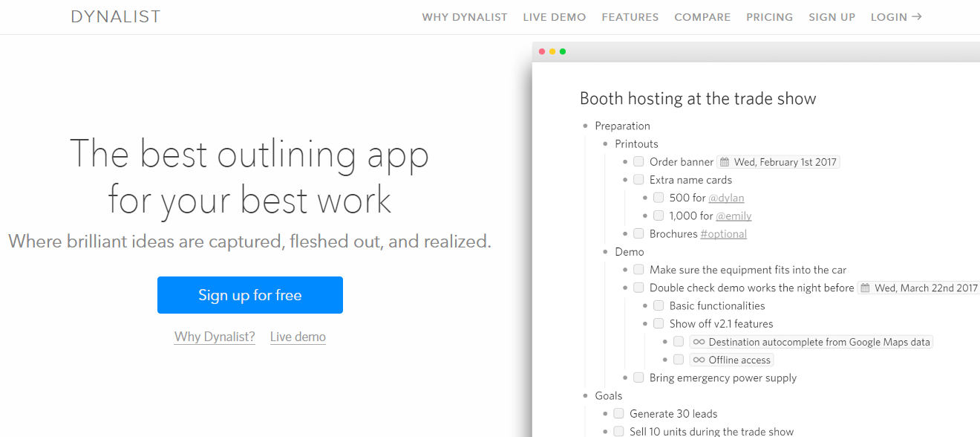Check the Generate 30 leads checkbox

point(618,413)
